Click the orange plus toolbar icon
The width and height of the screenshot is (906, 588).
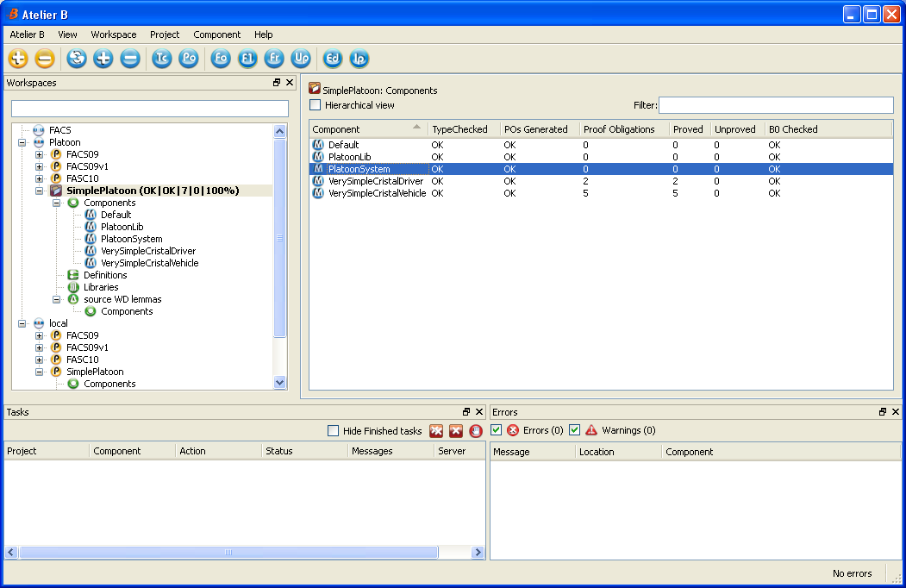coord(18,59)
